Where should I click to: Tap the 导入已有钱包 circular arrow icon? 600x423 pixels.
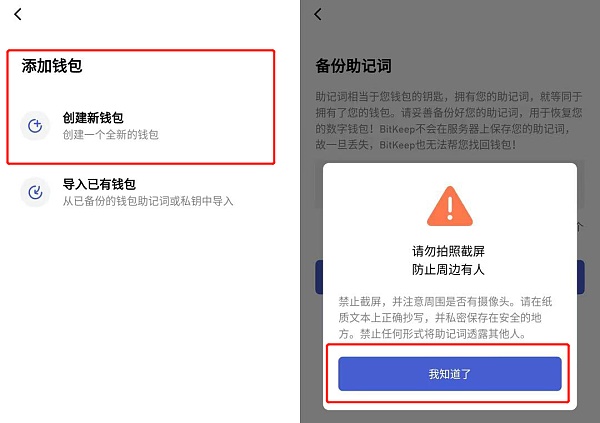35,192
